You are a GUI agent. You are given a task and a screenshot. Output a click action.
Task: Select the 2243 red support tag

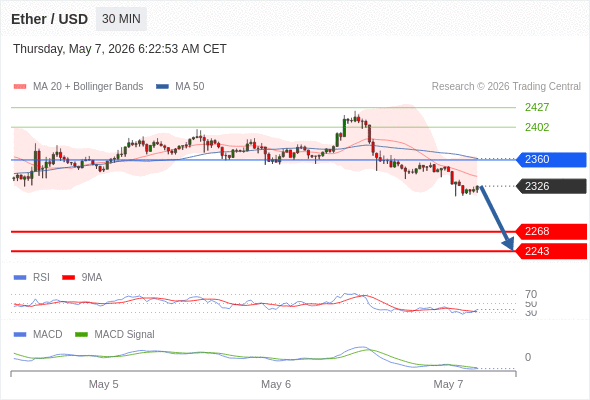click(x=551, y=251)
